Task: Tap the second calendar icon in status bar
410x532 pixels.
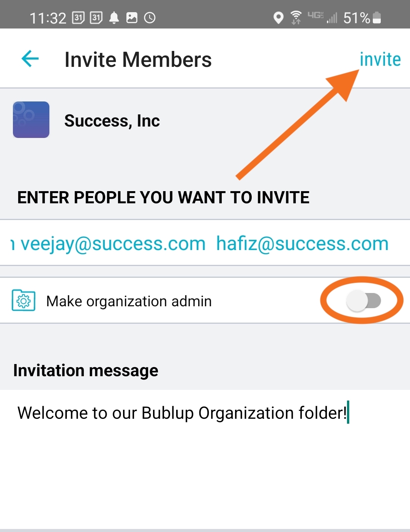Action: coord(96,17)
